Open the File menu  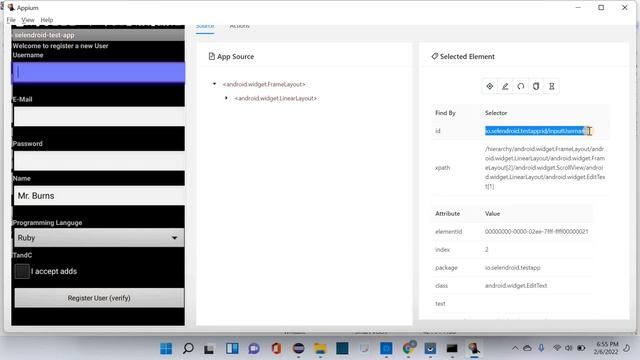point(11,20)
